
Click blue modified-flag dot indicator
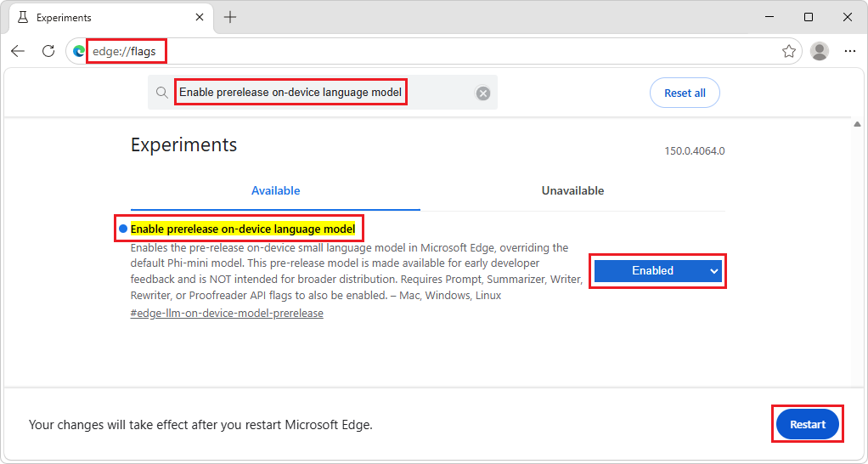pos(123,229)
